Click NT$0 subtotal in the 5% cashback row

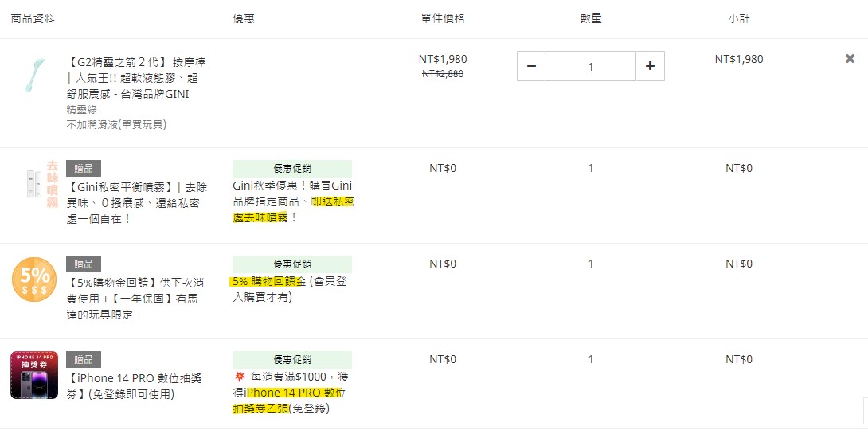pos(739,264)
